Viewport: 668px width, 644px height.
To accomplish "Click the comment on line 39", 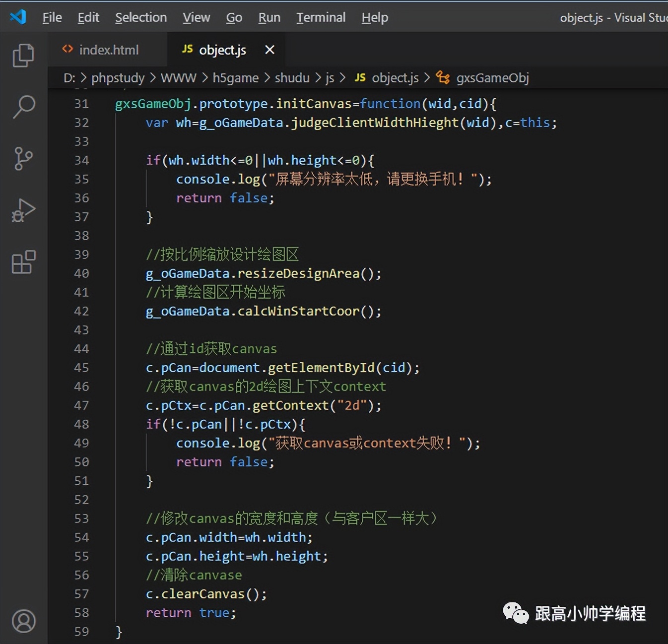I will click(x=222, y=255).
